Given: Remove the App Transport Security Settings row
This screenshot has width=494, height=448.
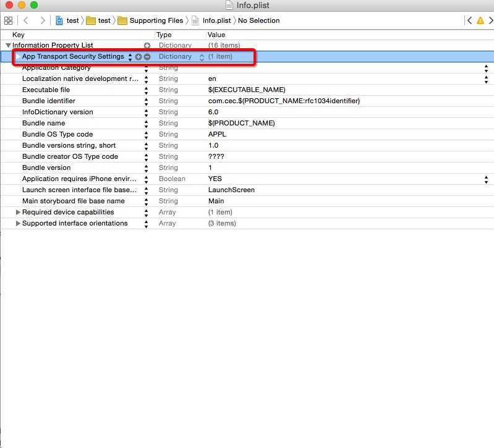Looking at the screenshot, I should click(x=147, y=57).
